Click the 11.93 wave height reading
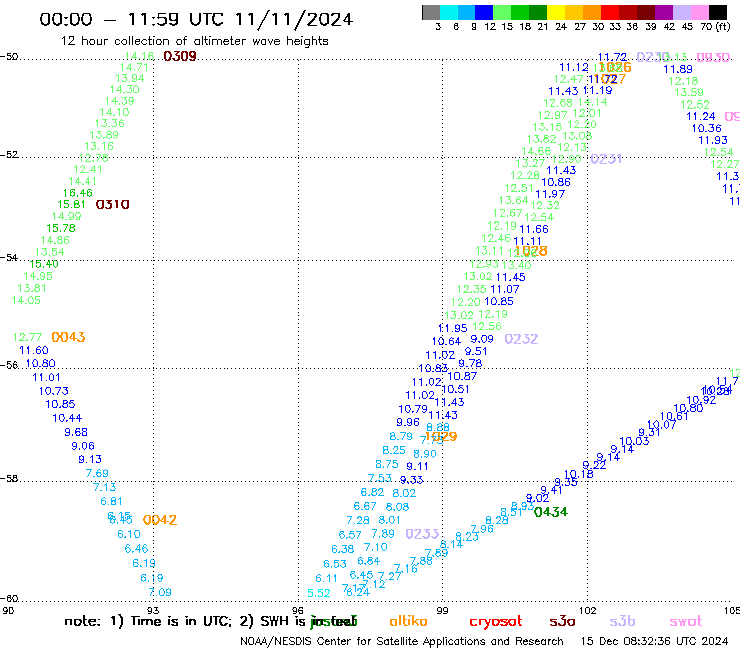Screen dimensions: 740x650 pos(713,140)
